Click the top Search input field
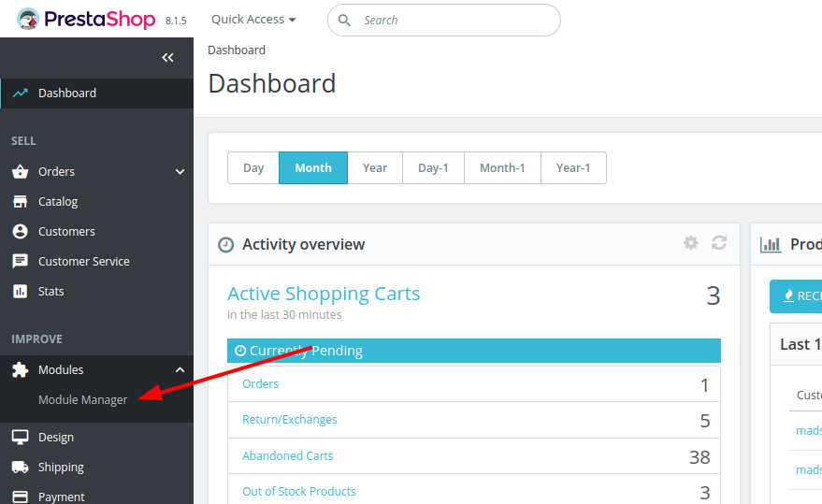The width and height of the screenshot is (822, 504). coord(454,20)
